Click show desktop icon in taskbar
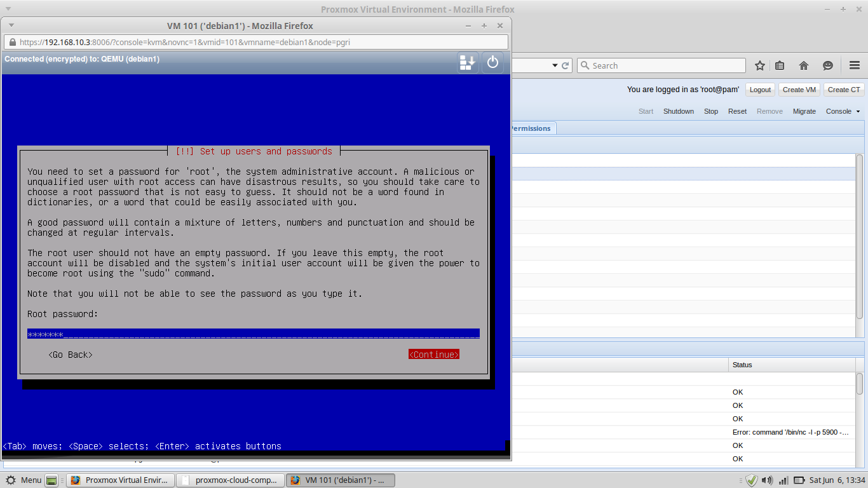The width and height of the screenshot is (868, 488). click(52, 480)
